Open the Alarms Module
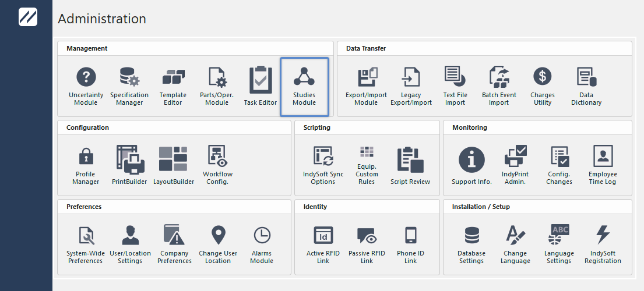The width and height of the screenshot is (644, 291). click(x=262, y=244)
